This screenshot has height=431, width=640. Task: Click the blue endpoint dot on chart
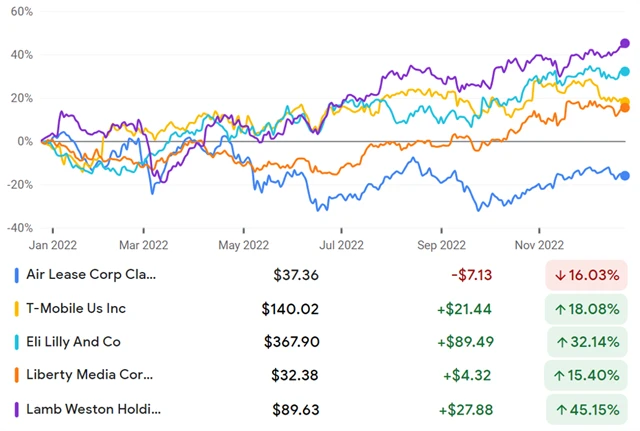coord(625,176)
